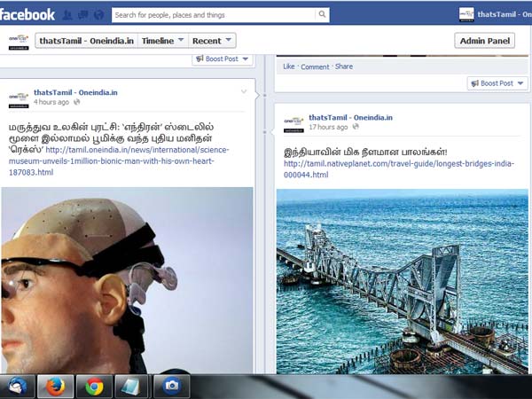Click the '17 hours ago' timestamp
Image resolution: width=532 pixels, height=399 pixels.
(328, 127)
